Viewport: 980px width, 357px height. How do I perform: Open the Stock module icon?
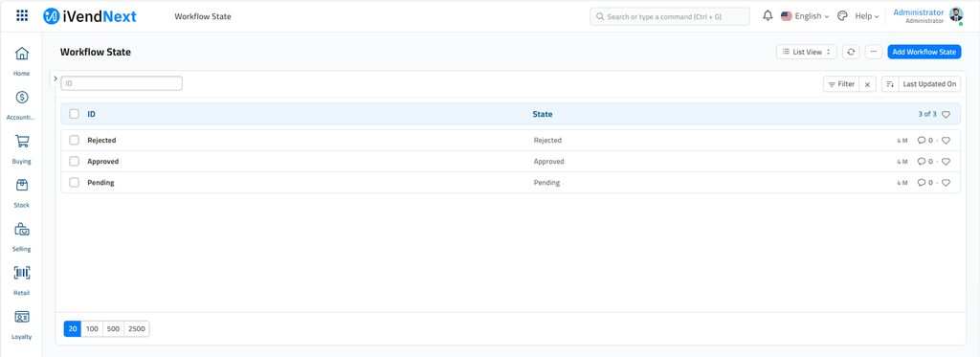[22, 186]
